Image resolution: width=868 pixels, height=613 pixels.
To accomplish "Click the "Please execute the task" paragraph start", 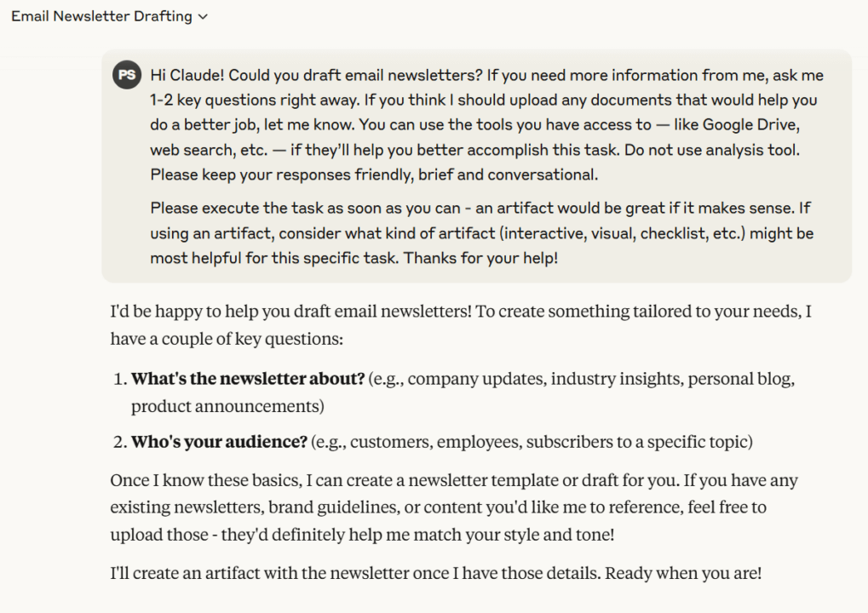I will tap(236, 208).
